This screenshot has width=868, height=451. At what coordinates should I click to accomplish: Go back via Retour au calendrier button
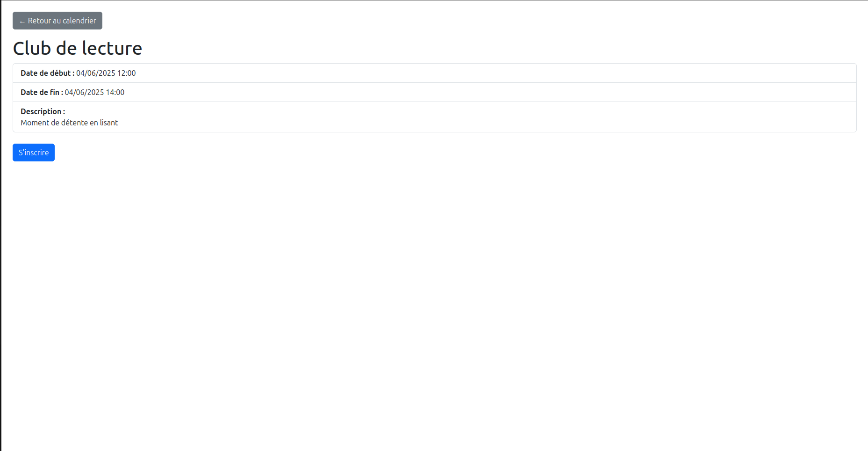[x=57, y=21]
